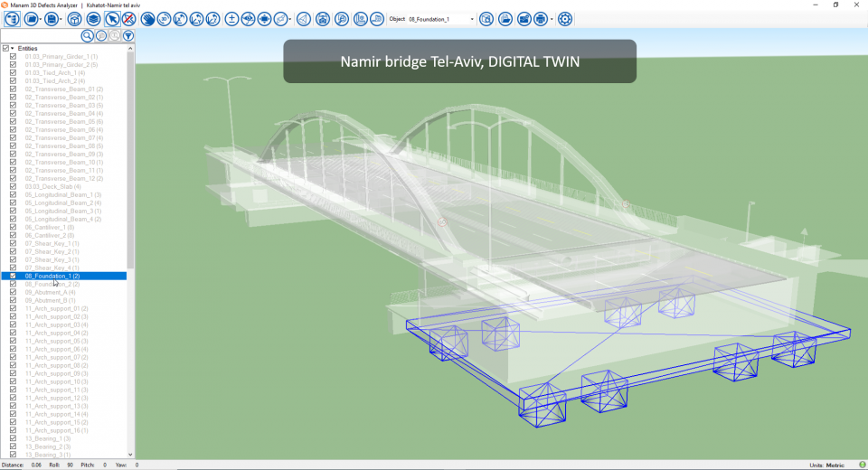Open settings with the gear icon
Image resolution: width=868 pixels, height=470 pixels.
coord(564,19)
